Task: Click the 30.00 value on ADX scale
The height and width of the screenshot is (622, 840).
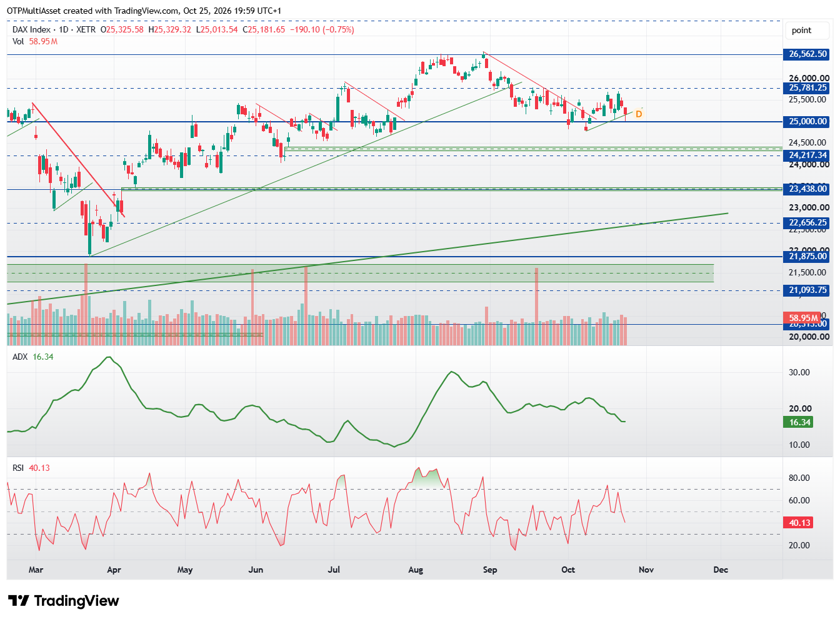Action: pyautogui.click(x=799, y=372)
